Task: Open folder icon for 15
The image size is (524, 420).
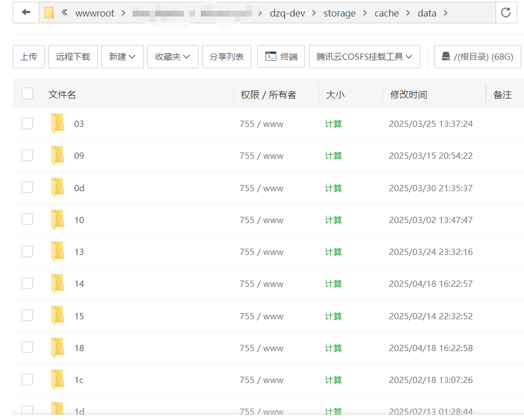Action: point(57,316)
